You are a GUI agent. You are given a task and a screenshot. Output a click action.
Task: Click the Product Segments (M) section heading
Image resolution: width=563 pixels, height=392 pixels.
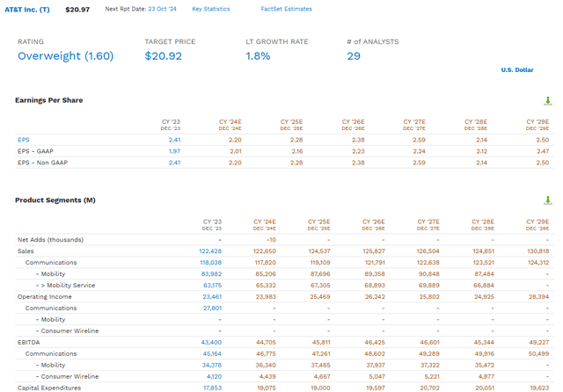[x=55, y=200]
